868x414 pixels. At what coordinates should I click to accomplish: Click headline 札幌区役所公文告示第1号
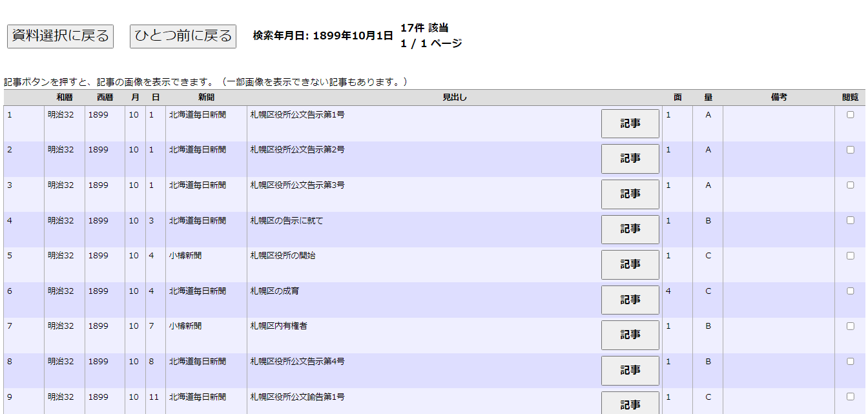coord(297,114)
